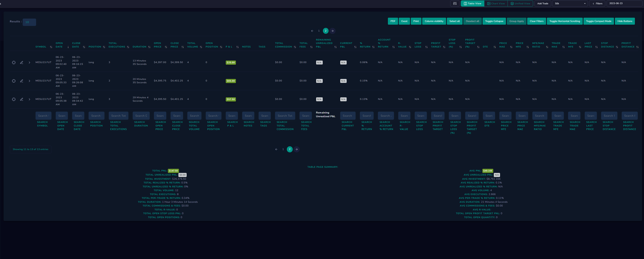Expand the Filters panel
Image resolution: width=644 pixels, height=259 pixels.
(597, 4)
